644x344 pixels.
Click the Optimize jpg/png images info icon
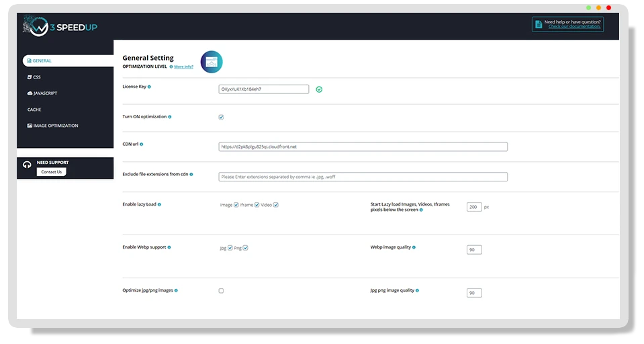tap(176, 290)
